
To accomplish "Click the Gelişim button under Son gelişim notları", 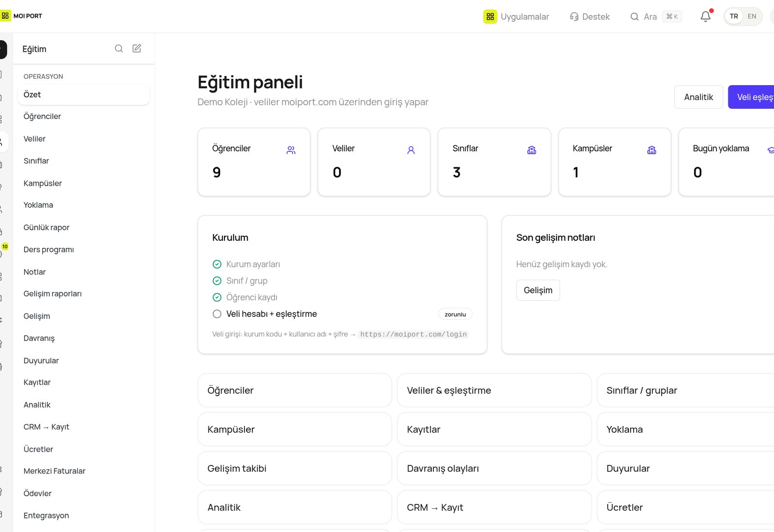I will tap(538, 290).
